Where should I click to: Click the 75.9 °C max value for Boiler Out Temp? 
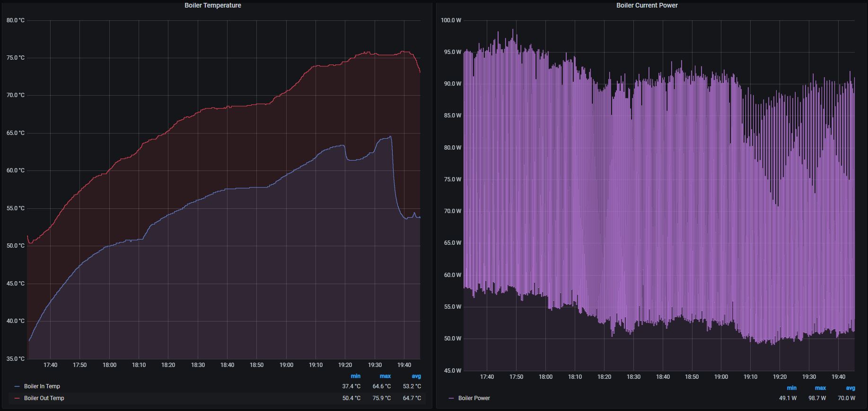tap(382, 398)
